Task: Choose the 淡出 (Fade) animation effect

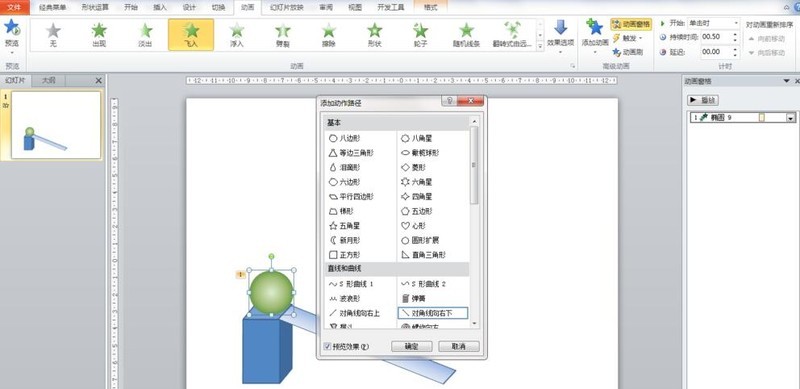Action: [145, 35]
